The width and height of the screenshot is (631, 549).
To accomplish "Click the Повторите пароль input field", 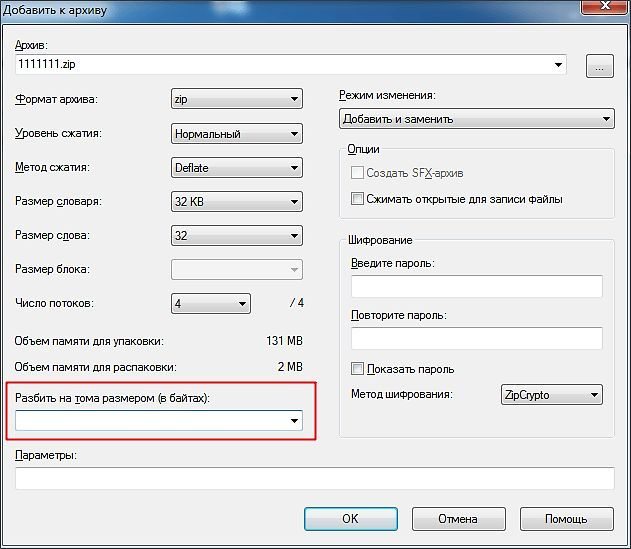I will pyautogui.click(x=476, y=338).
